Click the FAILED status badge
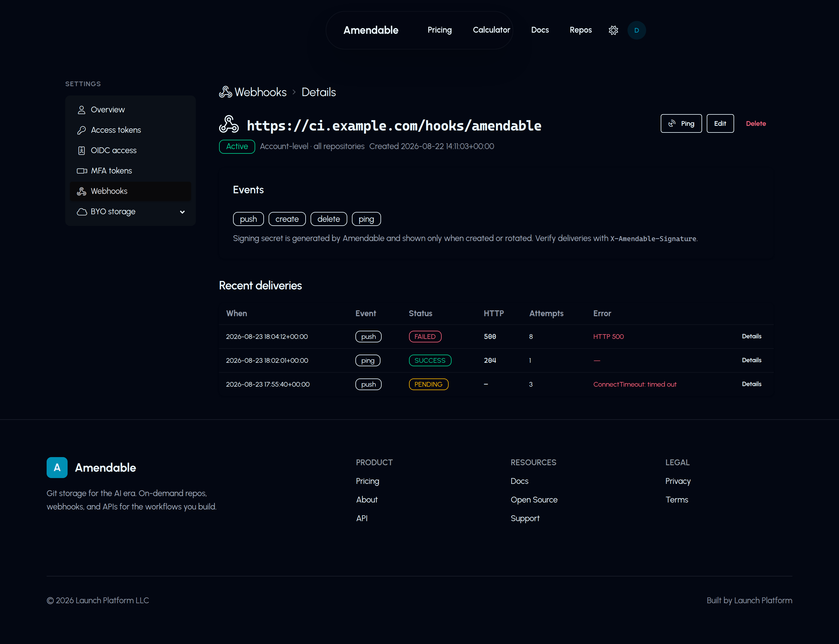This screenshot has height=644, width=839. point(425,337)
